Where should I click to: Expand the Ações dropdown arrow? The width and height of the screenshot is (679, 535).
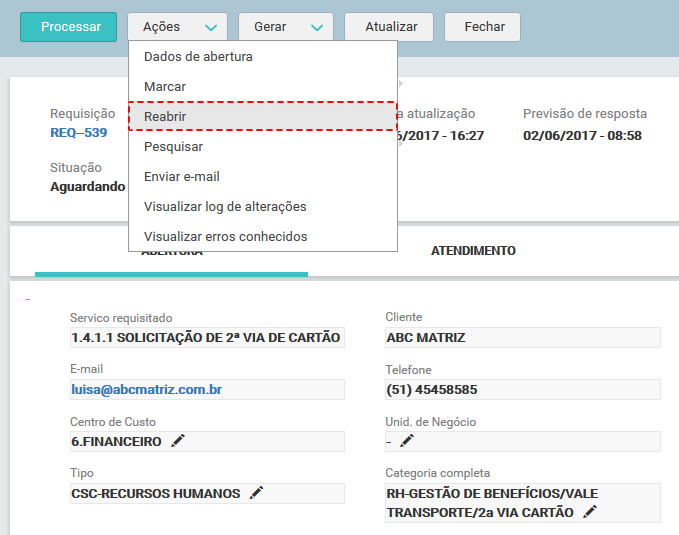click(210, 27)
